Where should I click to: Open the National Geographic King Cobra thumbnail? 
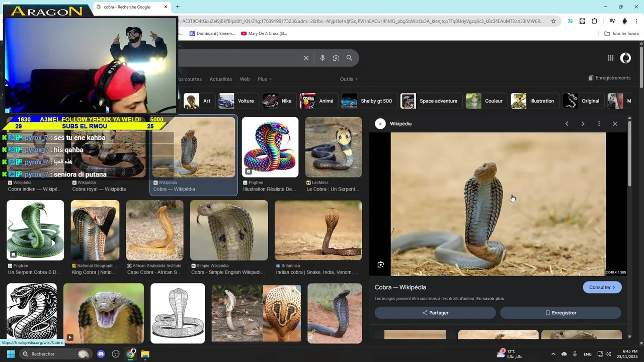(95, 230)
